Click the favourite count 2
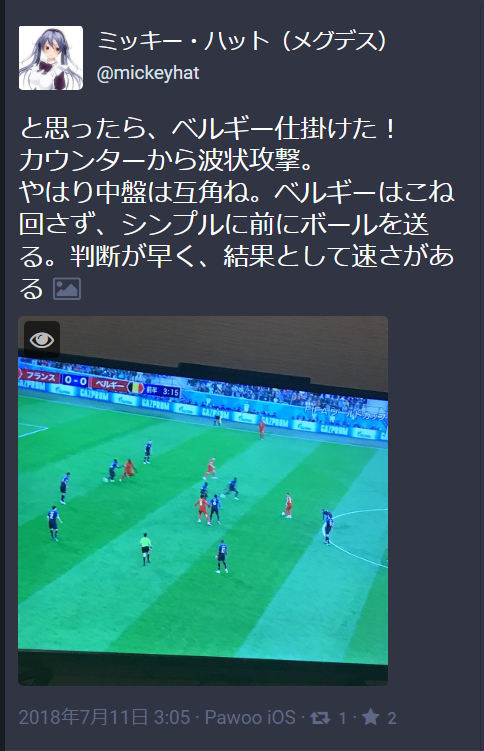This screenshot has width=484, height=751. click(x=392, y=718)
